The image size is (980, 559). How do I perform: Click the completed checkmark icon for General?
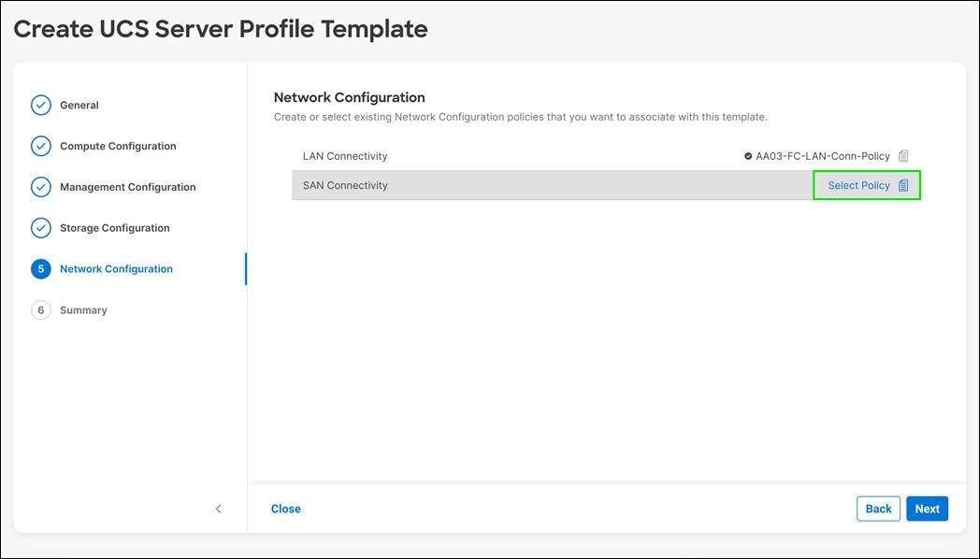point(40,105)
